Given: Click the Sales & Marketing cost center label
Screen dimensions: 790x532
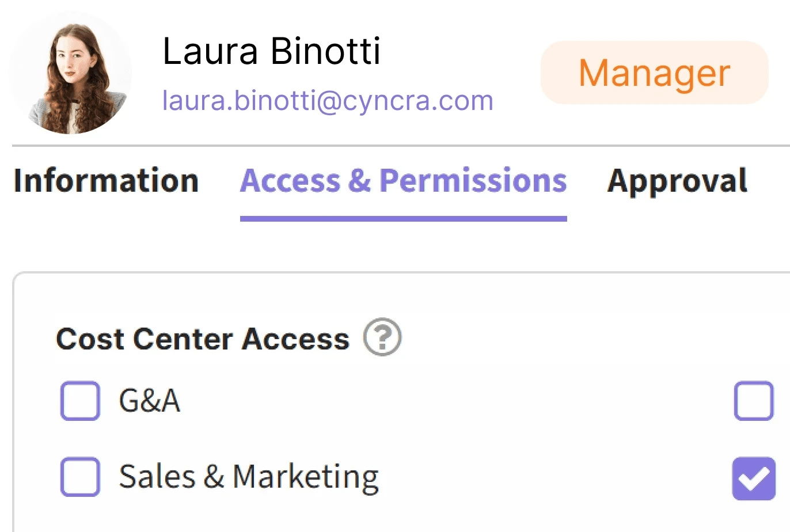Looking at the screenshot, I should coord(249,477).
